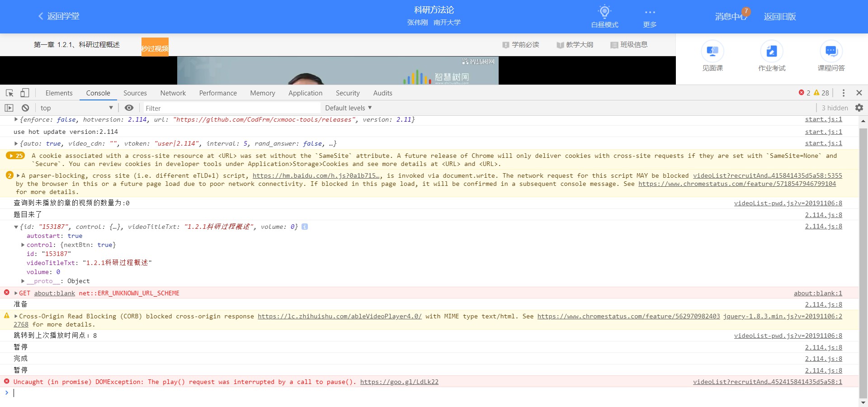This screenshot has width=868, height=407.
Task: Open 教学大纲 syllabus
Action: tap(575, 45)
